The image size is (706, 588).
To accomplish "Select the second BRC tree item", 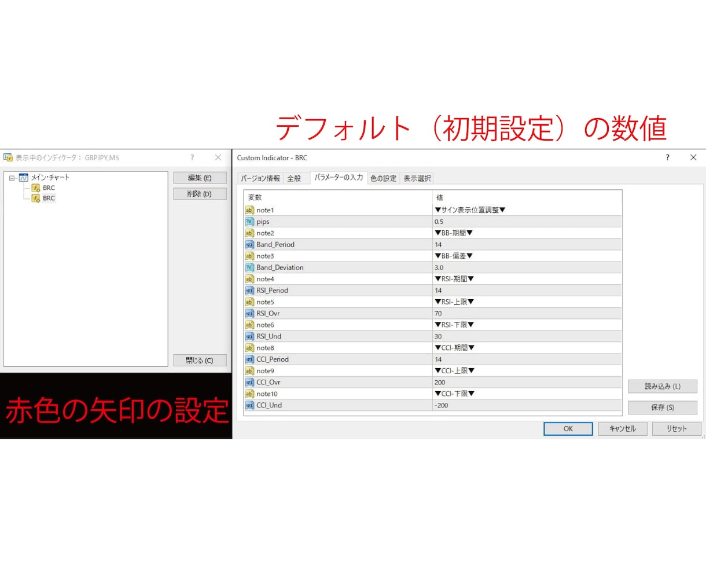I will click(x=49, y=199).
